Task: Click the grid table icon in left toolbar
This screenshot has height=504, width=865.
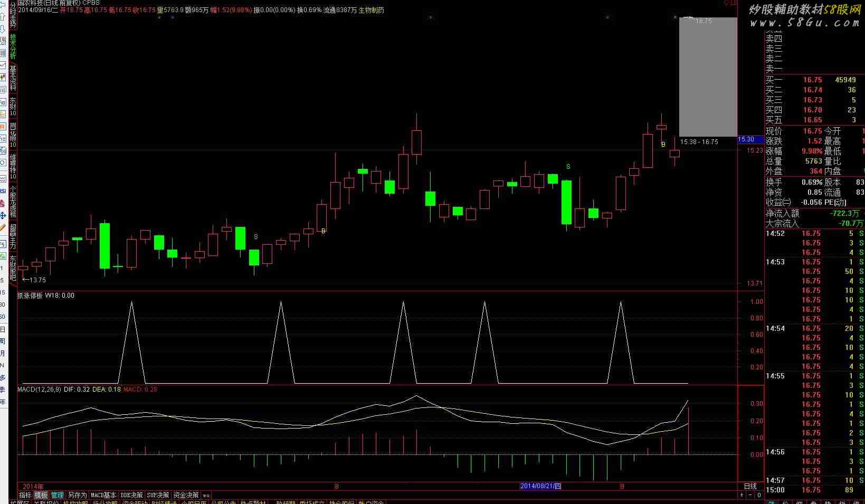Action: (3, 53)
